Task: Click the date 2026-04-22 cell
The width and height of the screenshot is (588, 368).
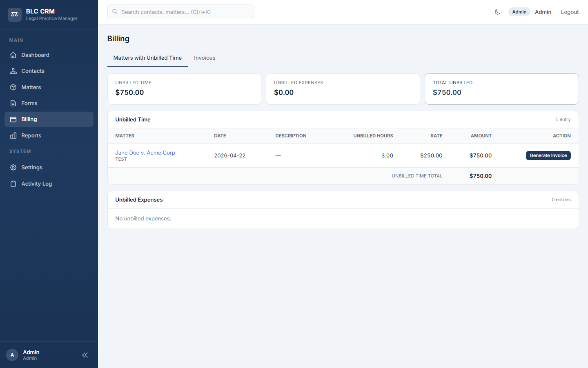Action: click(x=230, y=156)
